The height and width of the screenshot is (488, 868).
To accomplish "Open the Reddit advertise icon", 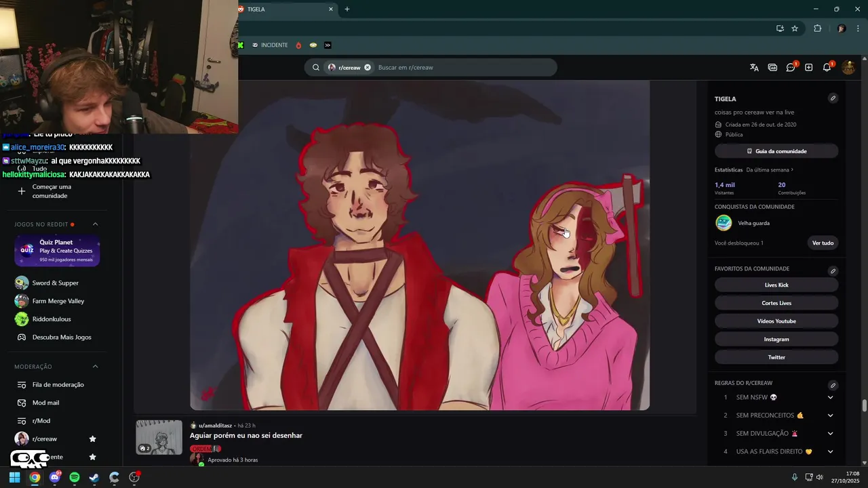I will click(772, 67).
